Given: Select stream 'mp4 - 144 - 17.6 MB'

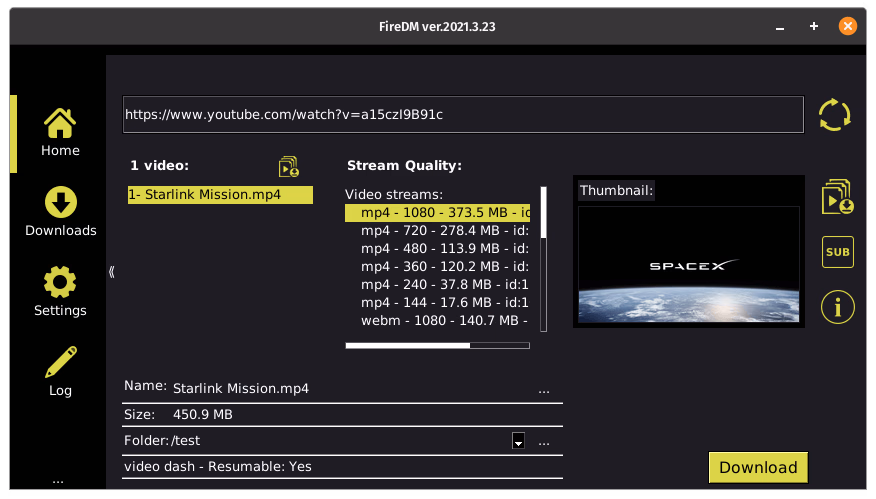Looking at the screenshot, I should (x=437, y=302).
